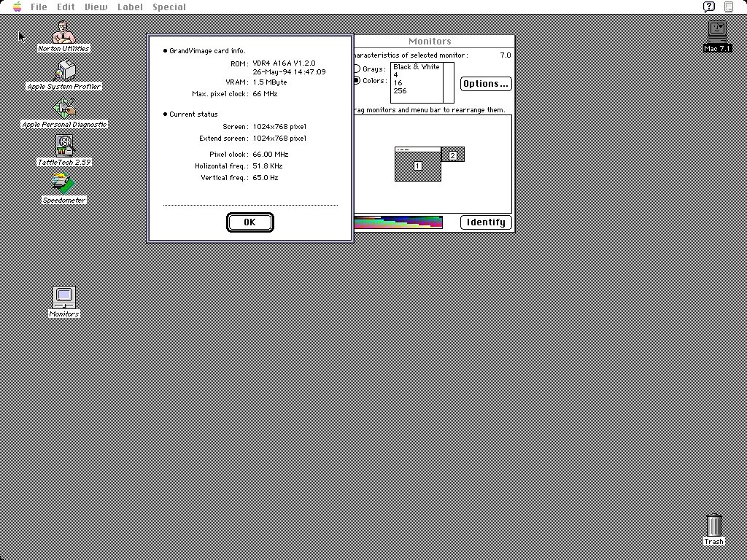747x560 pixels.
Task: Click the Identify button in Monitors
Action: (x=486, y=222)
